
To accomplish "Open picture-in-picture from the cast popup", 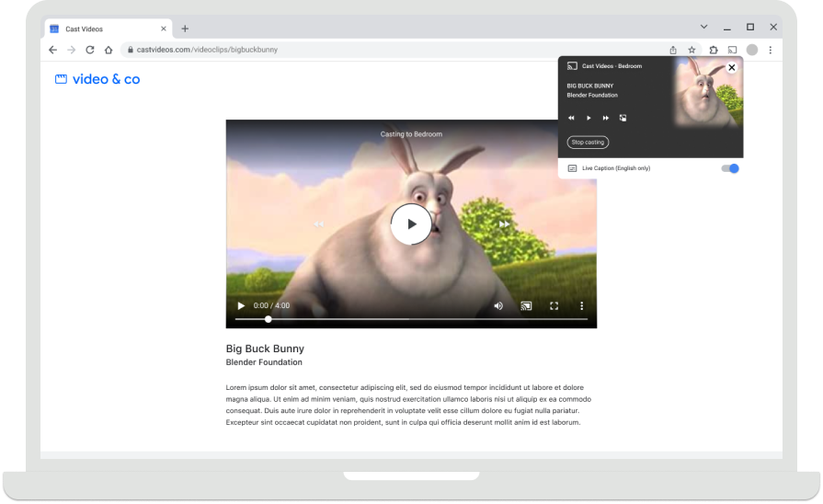I will 623,118.
